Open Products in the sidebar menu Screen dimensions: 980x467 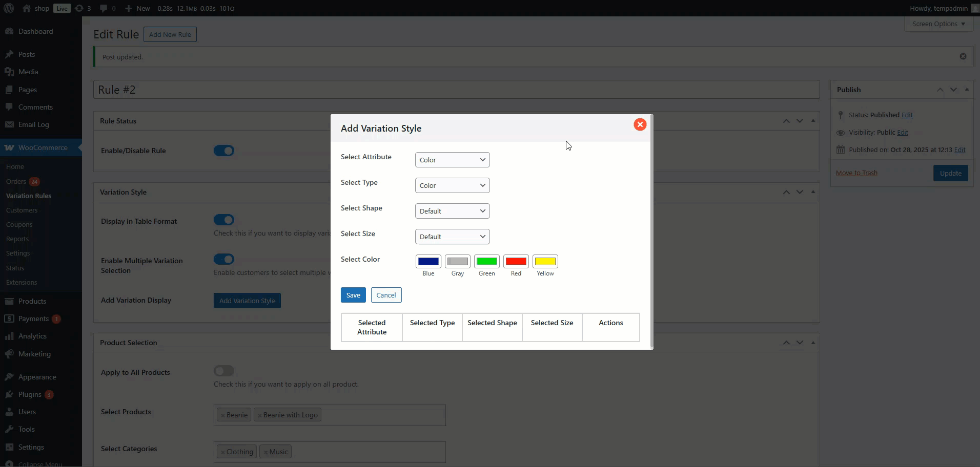(32, 301)
